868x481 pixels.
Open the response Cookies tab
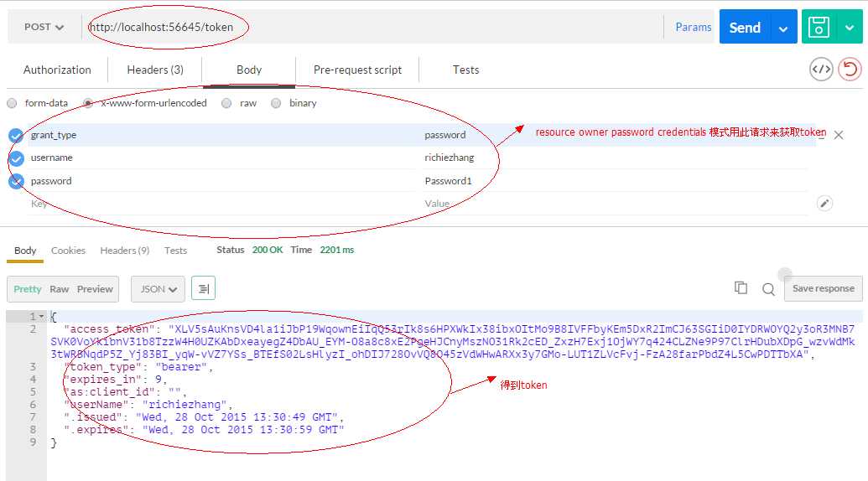[68, 251]
